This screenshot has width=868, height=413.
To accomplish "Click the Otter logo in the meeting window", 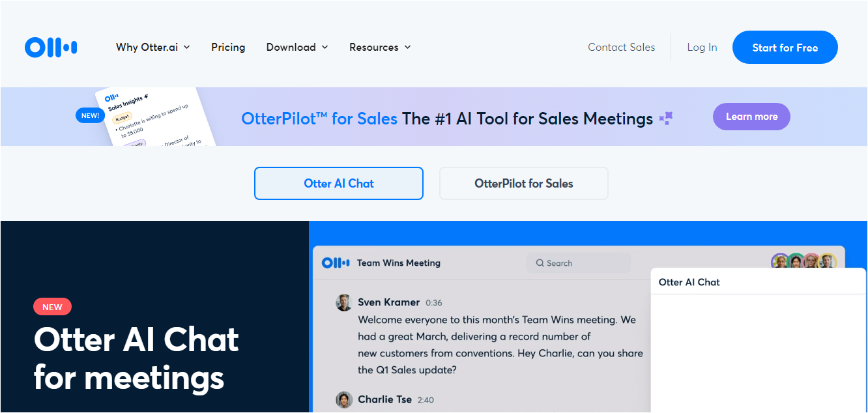I will [336, 263].
